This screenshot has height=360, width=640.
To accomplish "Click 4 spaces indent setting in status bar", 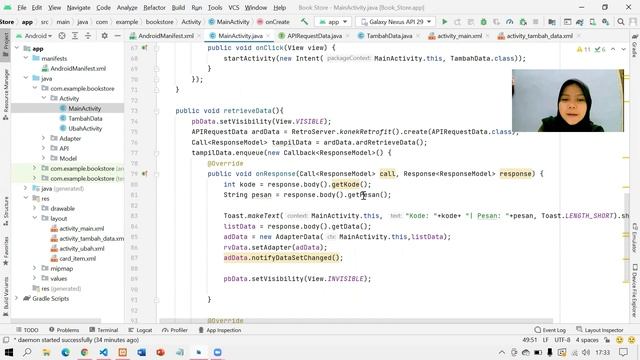I will (x=587, y=340).
